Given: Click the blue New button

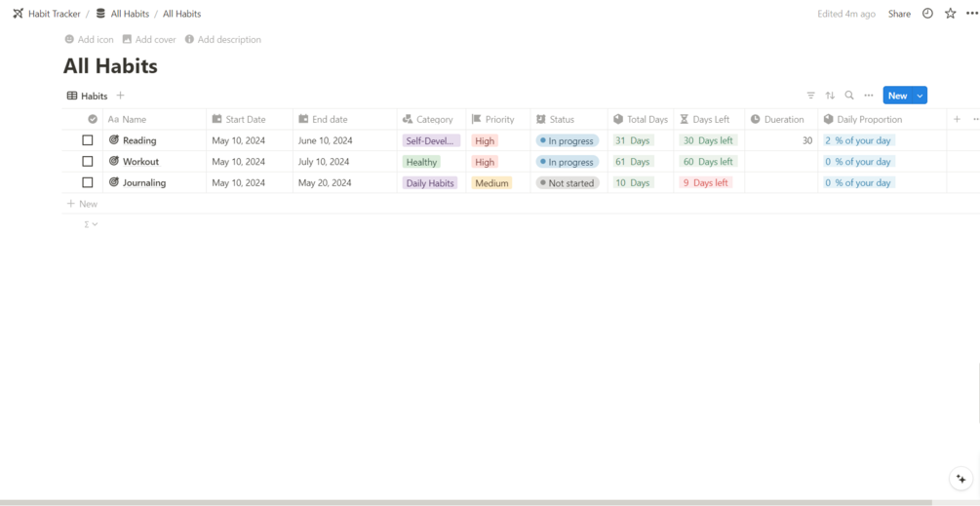Looking at the screenshot, I should click(x=897, y=96).
